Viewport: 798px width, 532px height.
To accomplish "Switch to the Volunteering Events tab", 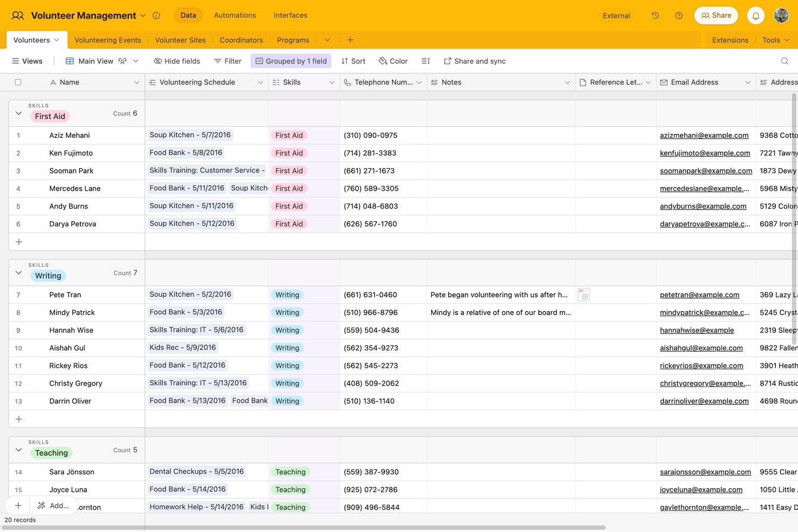I will coord(108,40).
